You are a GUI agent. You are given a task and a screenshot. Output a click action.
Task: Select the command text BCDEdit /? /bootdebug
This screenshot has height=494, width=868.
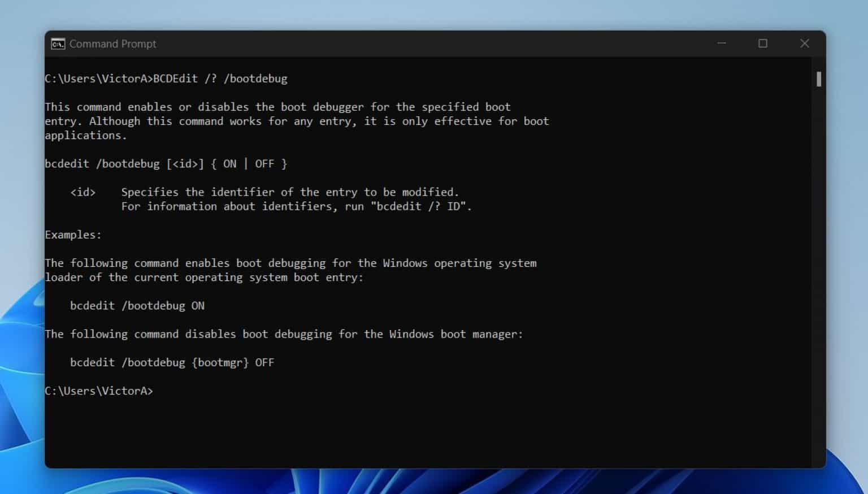220,79
